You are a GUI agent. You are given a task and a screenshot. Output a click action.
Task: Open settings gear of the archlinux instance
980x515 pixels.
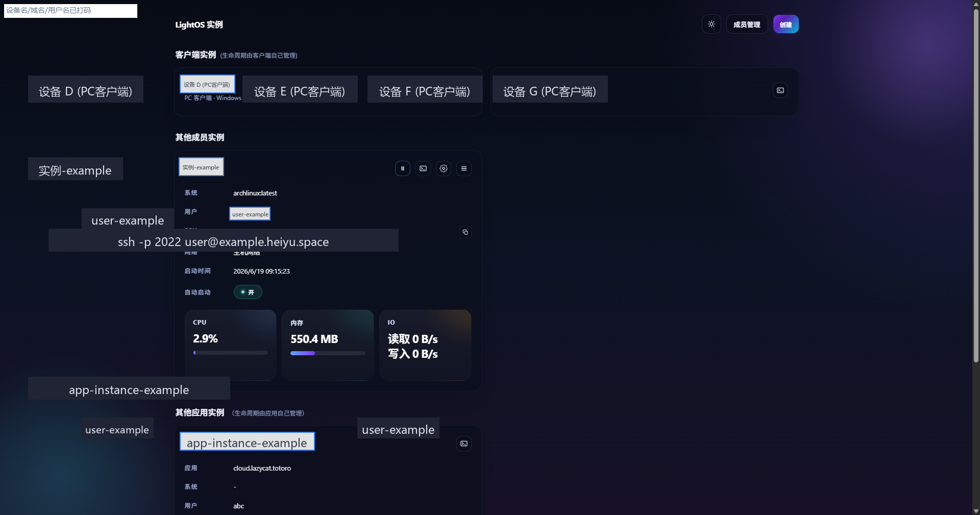coord(443,168)
